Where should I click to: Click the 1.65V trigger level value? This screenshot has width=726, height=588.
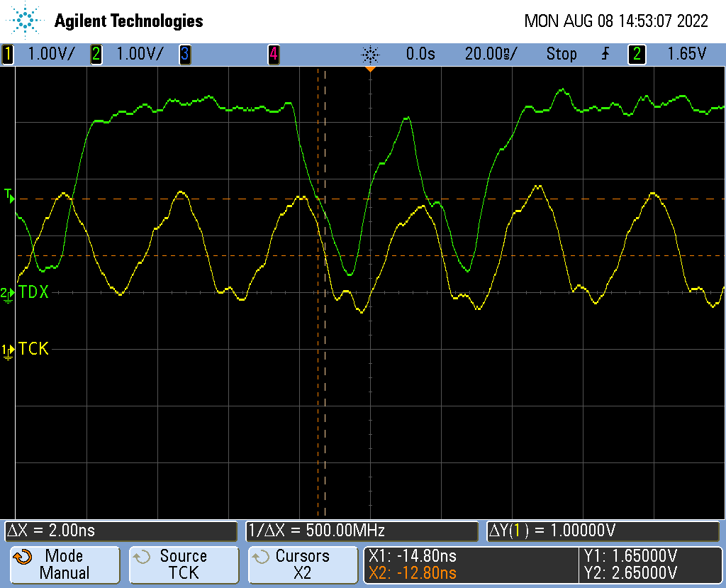point(686,54)
